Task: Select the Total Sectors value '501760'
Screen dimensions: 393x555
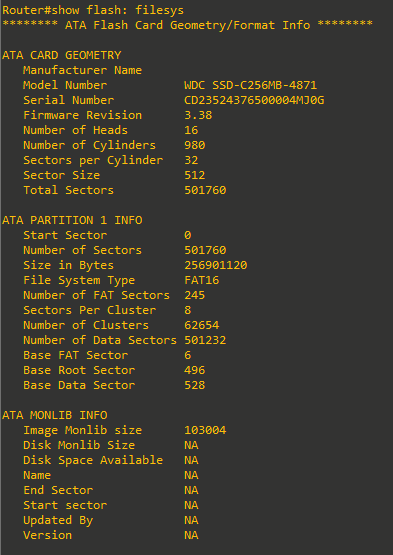Action: [x=205, y=190]
